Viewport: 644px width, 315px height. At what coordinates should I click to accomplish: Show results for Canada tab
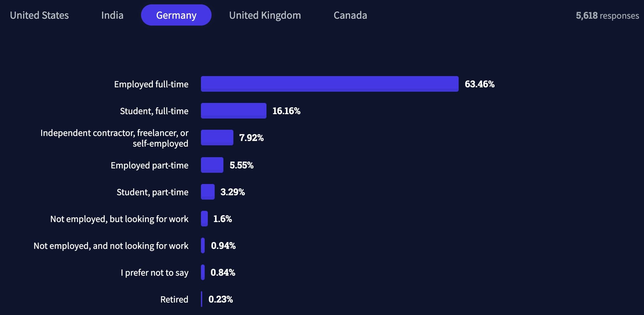pos(350,15)
